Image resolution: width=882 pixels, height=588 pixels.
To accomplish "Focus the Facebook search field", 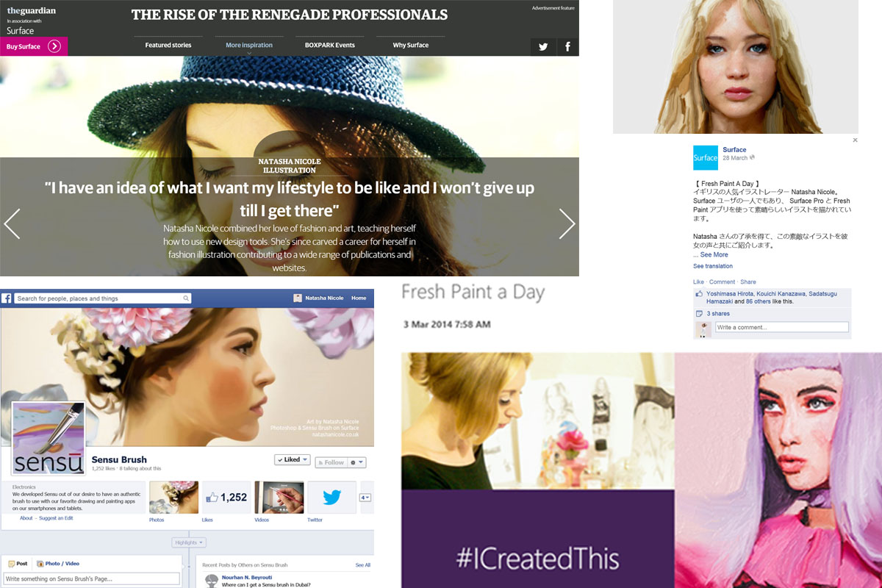I will point(103,298).
